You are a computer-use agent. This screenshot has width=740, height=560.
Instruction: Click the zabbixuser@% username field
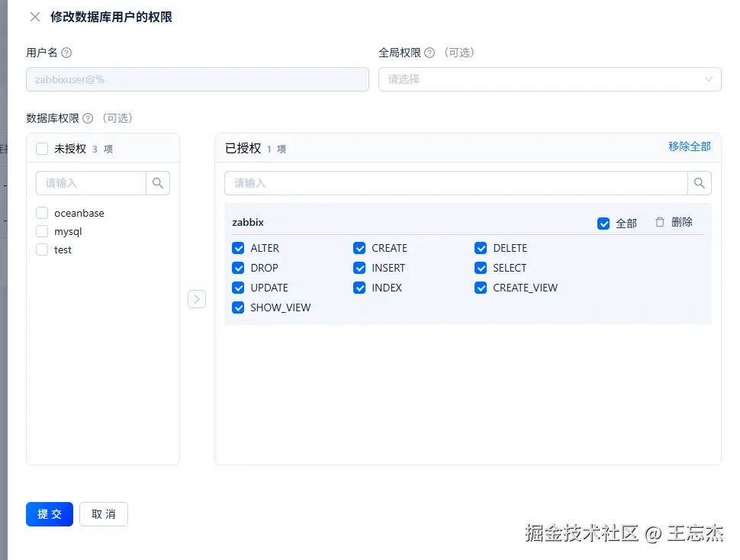click(x=198, y=79)
